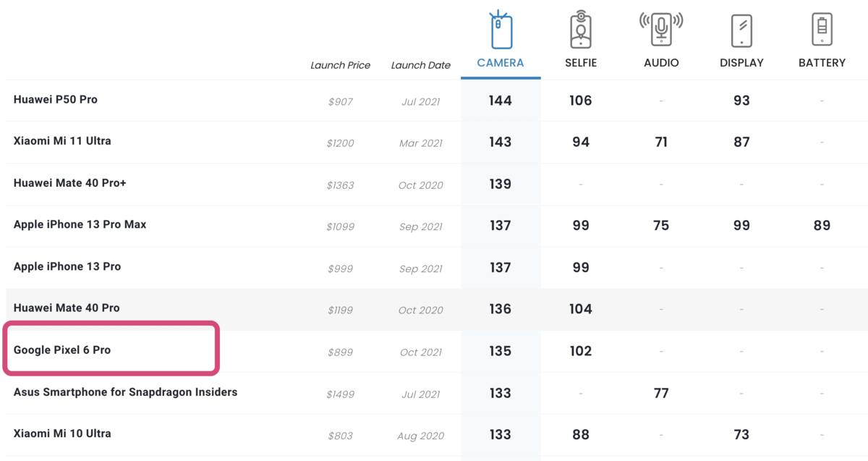The image size is (868, 461).
Task: Select the Selfie category icon
Action: (x=581, y=30)
